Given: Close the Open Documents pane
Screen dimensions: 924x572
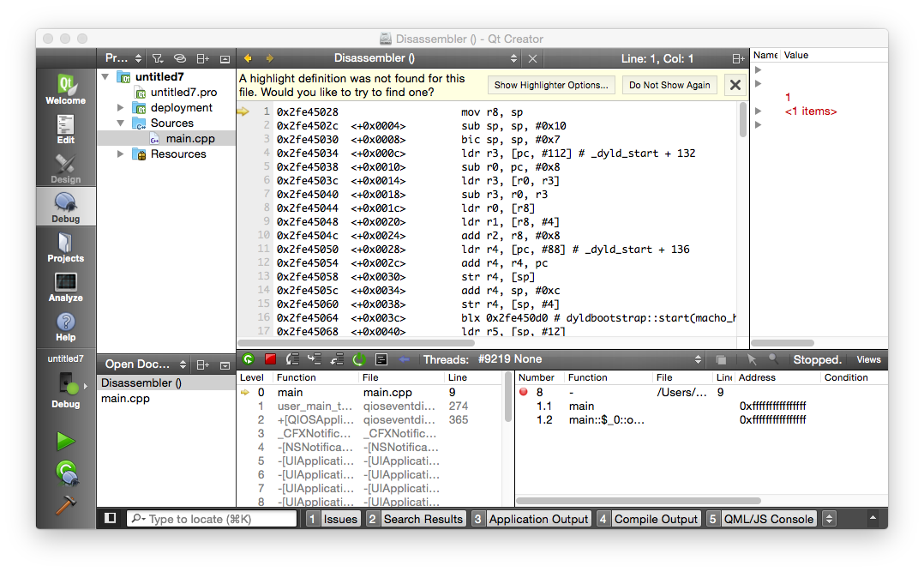Looking at the screenshot, I should [225, 365].
